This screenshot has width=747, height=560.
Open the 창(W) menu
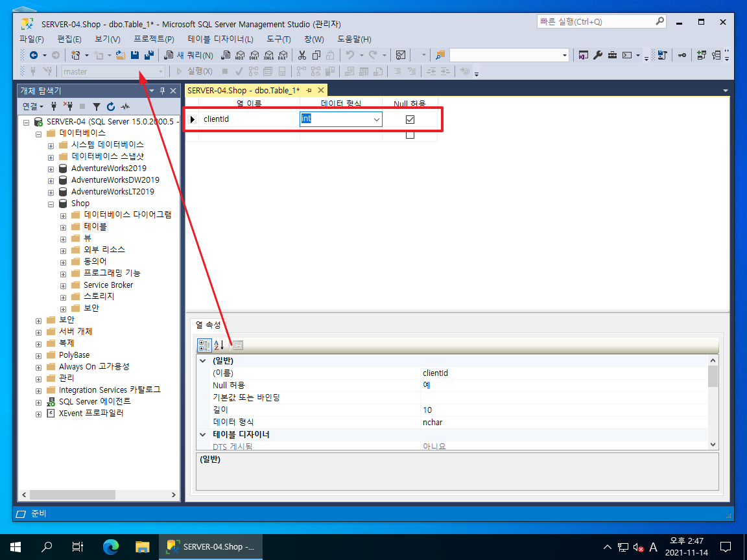314,39
